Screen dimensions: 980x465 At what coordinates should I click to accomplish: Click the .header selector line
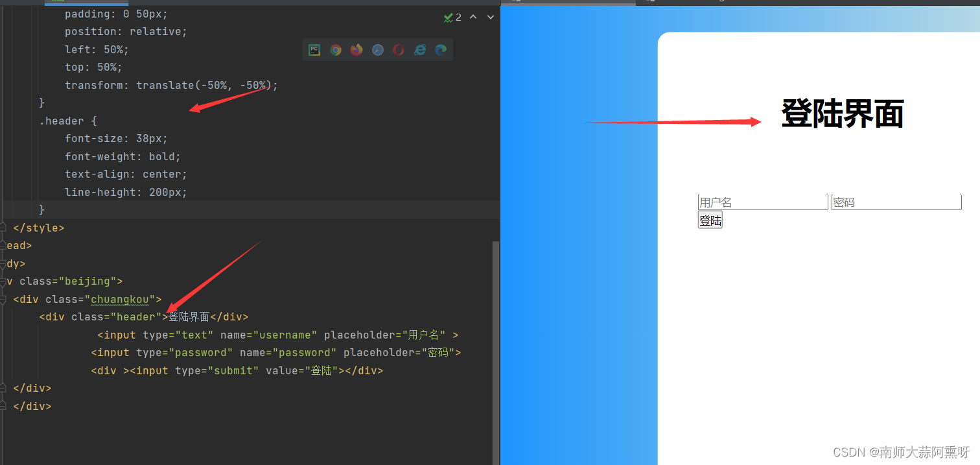(x=68, y=121)
